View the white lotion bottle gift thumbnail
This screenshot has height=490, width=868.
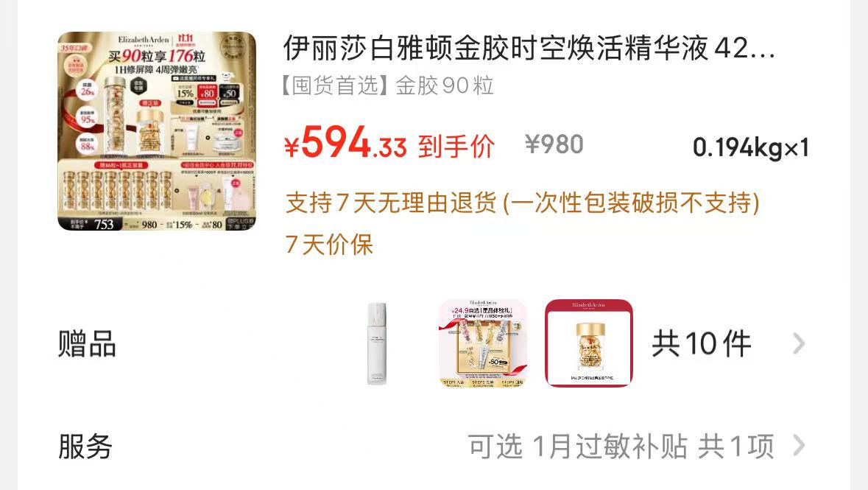pos(377,343)
